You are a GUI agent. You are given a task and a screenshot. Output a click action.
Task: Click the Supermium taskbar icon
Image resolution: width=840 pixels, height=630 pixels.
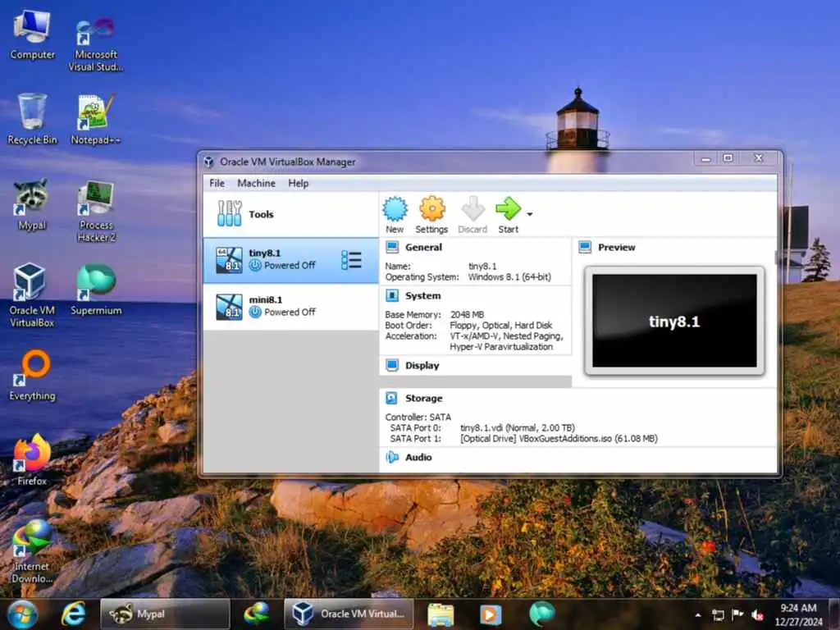541,614
